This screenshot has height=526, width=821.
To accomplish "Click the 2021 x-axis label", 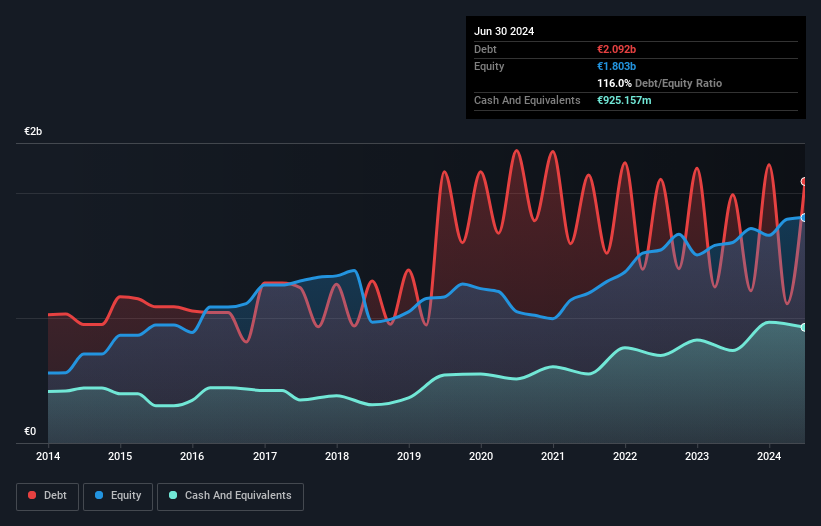I will click(x=553, y=456).
